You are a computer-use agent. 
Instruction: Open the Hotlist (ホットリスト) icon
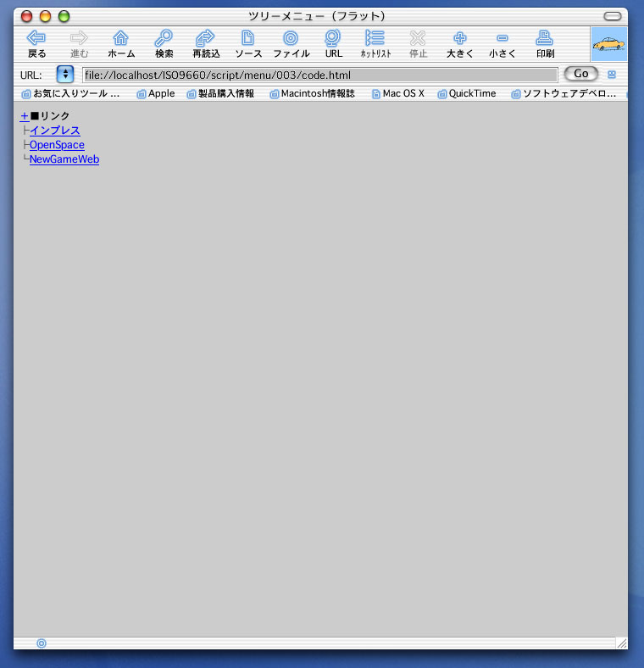pos(375,38)
